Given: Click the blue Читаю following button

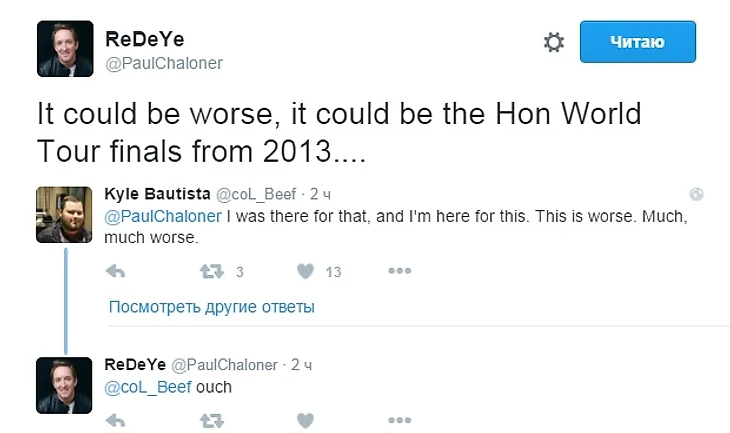Looking at the screenshot, I should pos(637,42).
